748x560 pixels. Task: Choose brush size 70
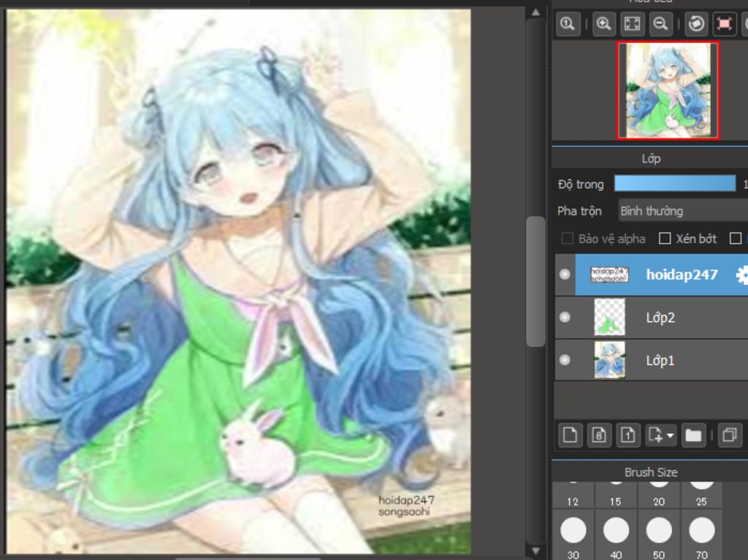(x=702, y=536)
